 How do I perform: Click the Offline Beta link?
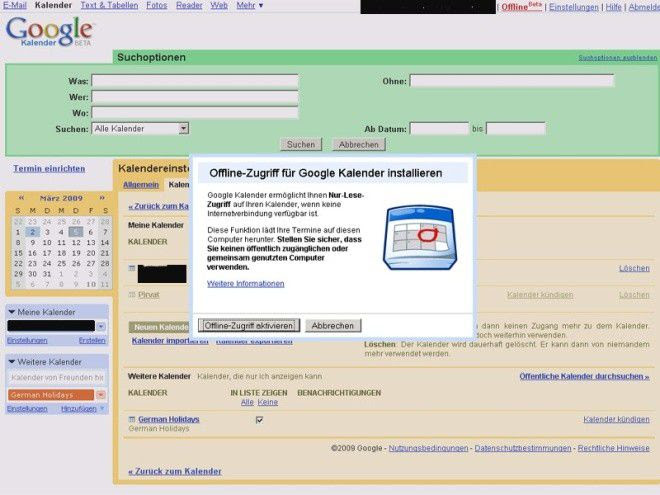tap(522, 7)
